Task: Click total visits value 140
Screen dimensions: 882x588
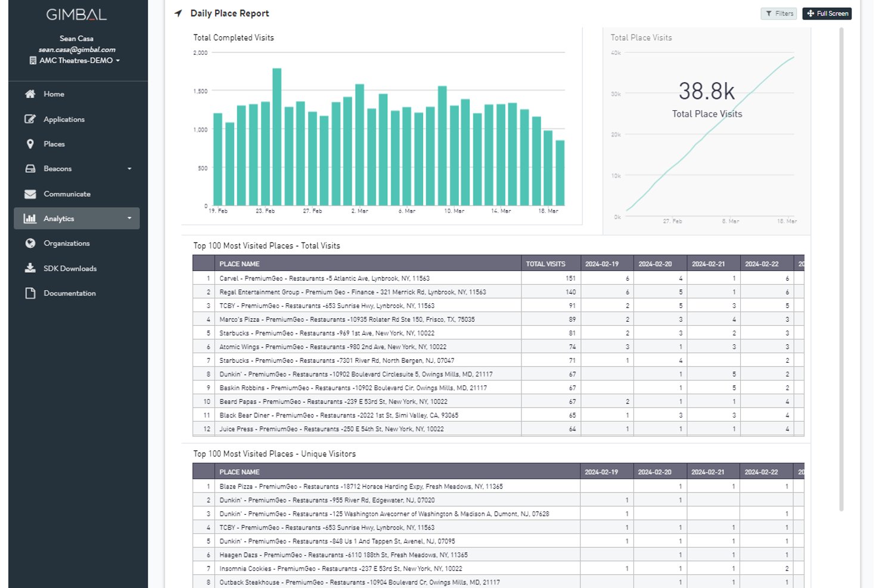Action: [570, 292]
